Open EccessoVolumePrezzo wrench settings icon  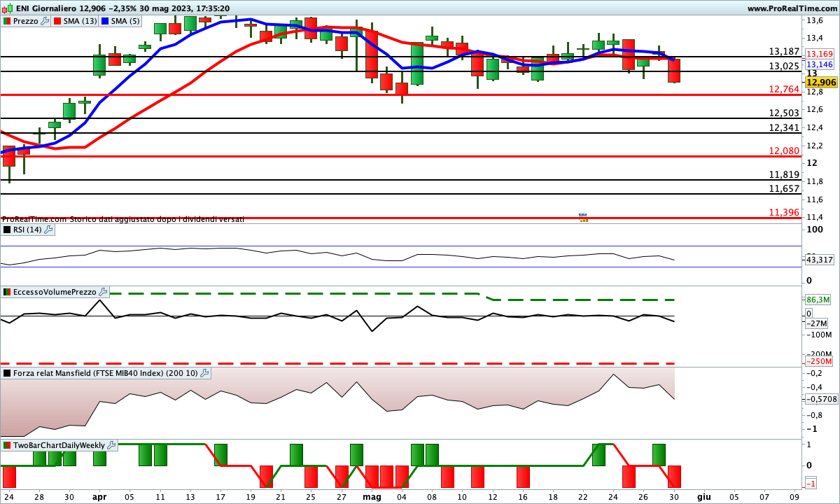(x=104, y=292)
